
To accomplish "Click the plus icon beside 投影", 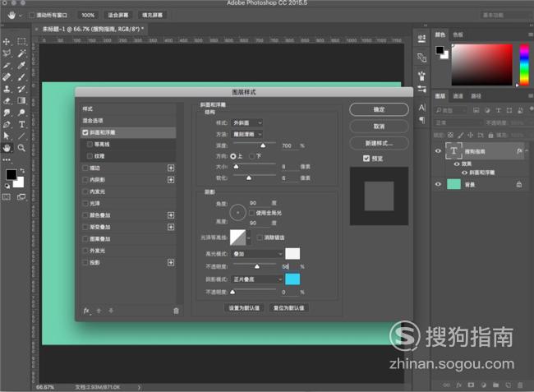I will click(x=171, y=262).
